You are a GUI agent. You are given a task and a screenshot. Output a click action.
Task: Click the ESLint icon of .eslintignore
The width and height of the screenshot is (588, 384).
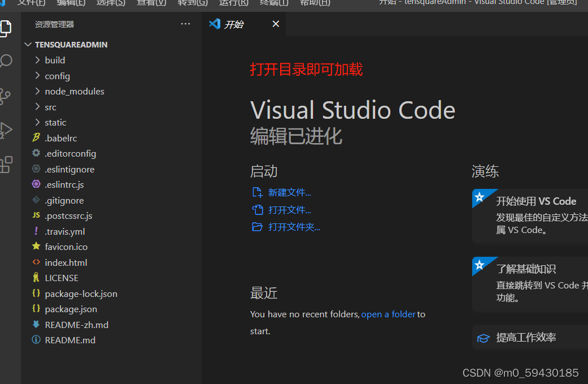click(x=36, y=169)
